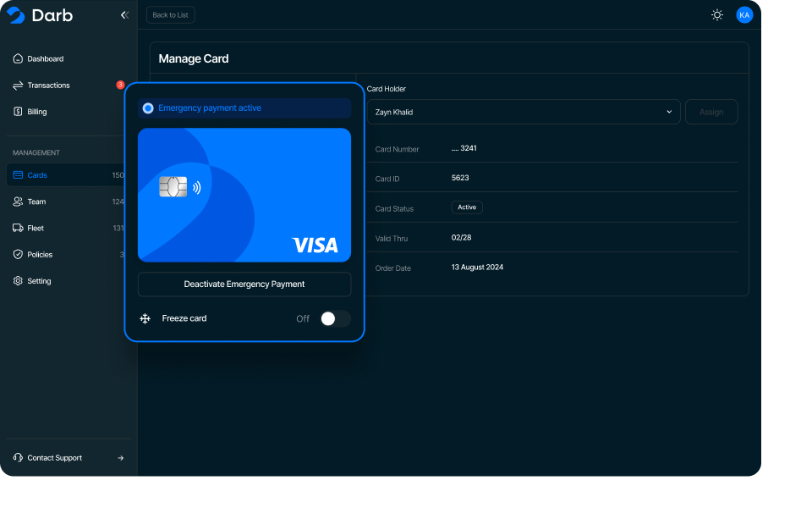Click the blue Visa card image
This screenshot has width=812, height=508.
(x=244, y=195)
